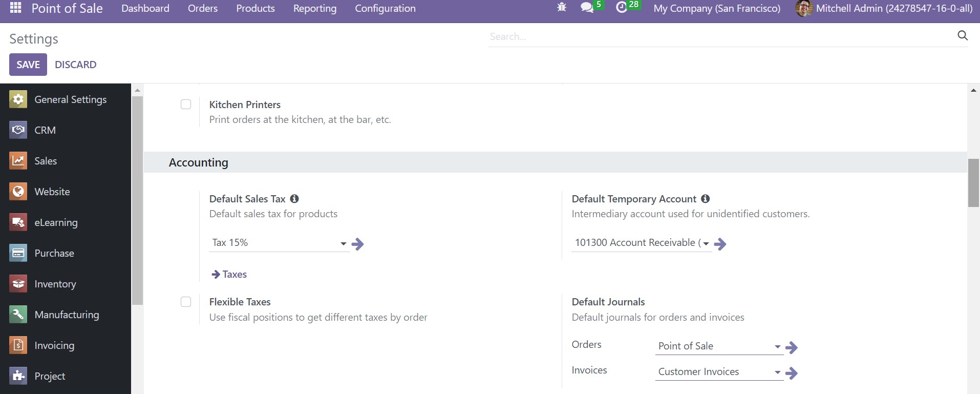Open the Configuration menu
980x394 pixels.
[x=385, y=8]
